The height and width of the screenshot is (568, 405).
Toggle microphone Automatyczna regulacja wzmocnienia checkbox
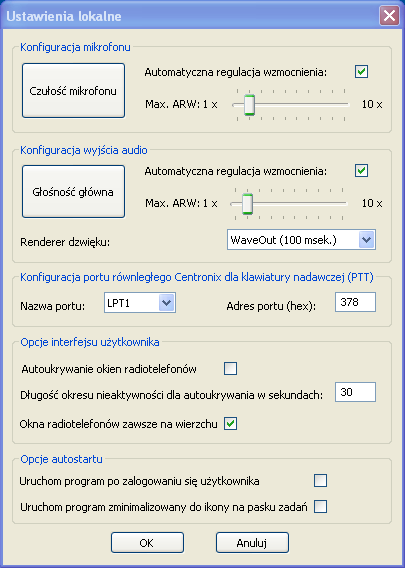tap(361, 72)
